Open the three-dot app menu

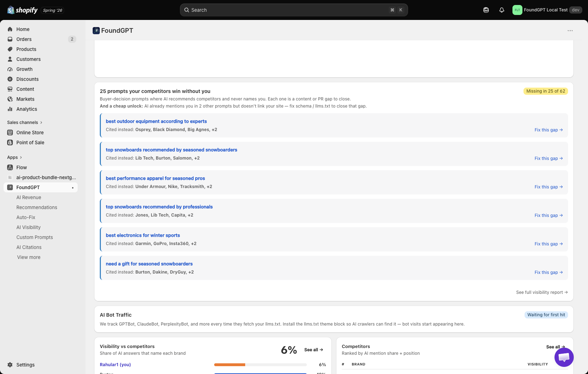click(570, 31)
